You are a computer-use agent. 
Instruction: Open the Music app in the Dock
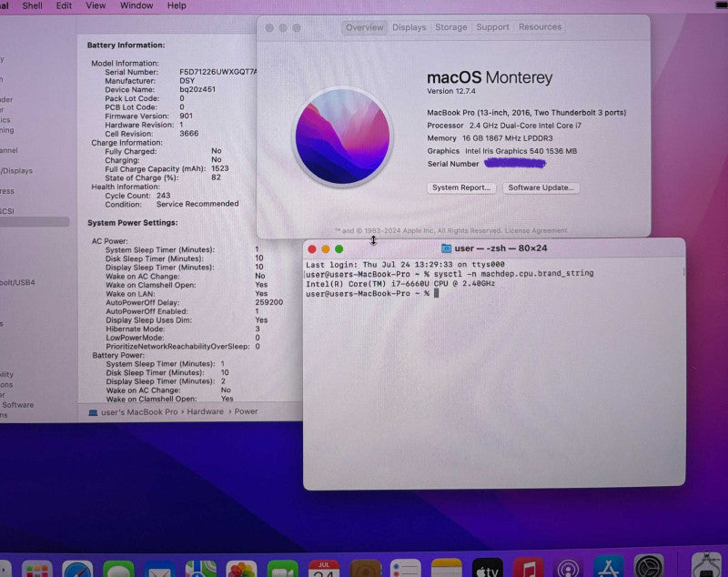pyautogui.click(x=529, y=568)
